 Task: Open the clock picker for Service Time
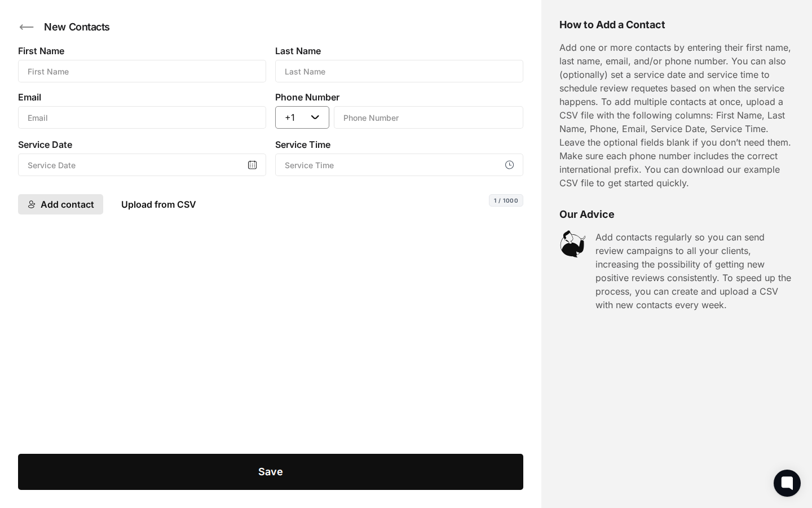509,165
